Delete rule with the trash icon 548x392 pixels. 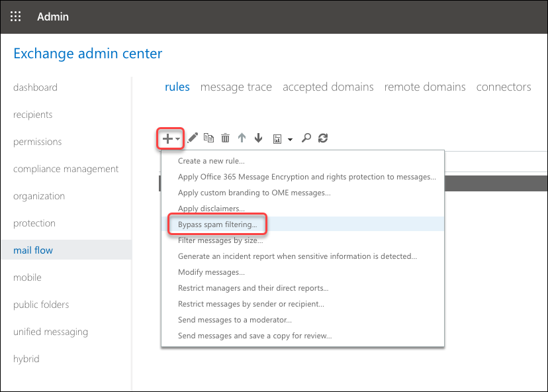(226, 138)
